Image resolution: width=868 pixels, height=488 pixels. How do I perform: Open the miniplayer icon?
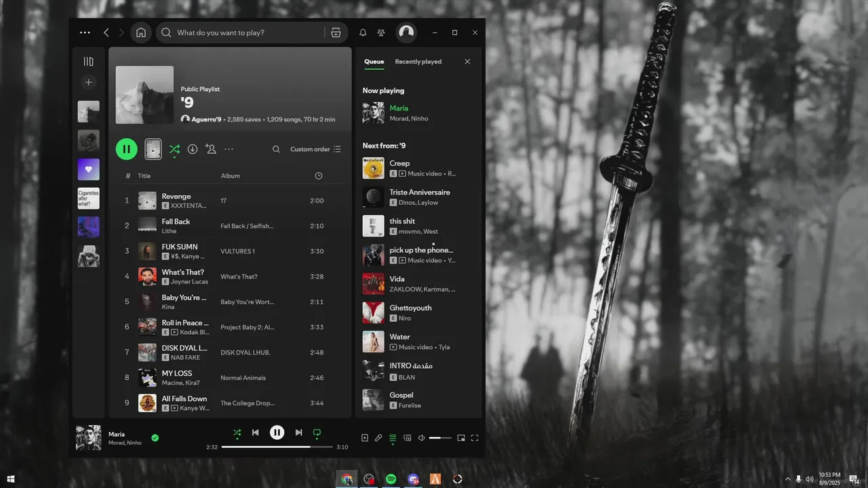pos(461,438)
